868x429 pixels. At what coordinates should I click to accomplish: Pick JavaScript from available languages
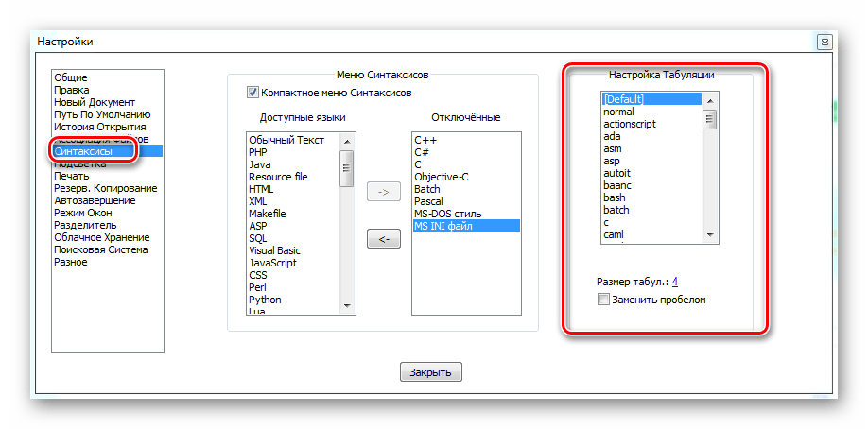[x=272, y=263]
